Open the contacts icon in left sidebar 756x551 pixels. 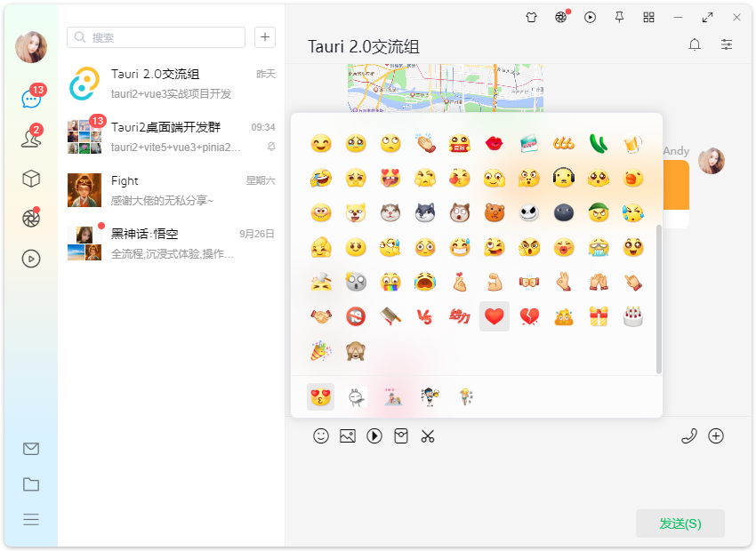point(30,138)
